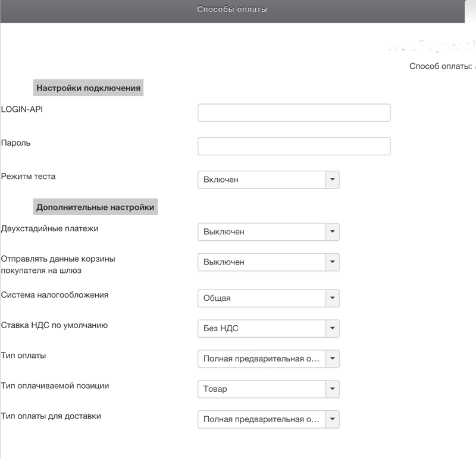Click the arrow icon on Тип оплачиваемой позиции

[331, 389]
